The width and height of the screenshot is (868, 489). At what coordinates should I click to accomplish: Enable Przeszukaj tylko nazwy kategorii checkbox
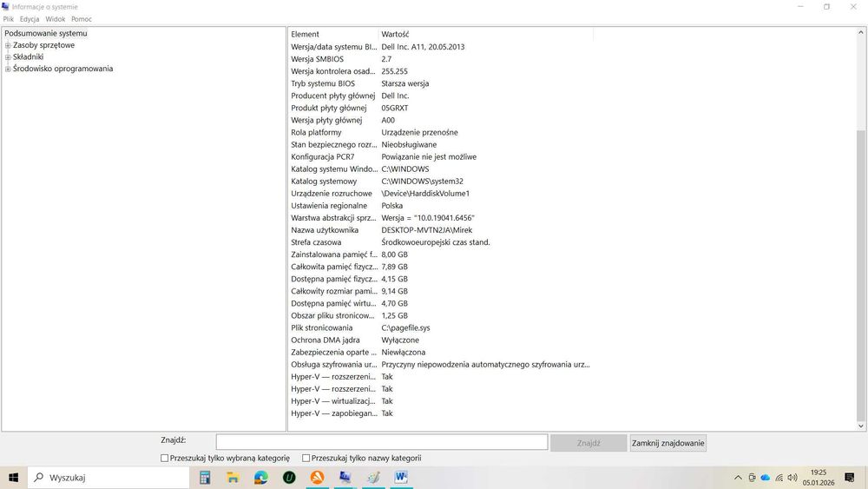(306, 458)
